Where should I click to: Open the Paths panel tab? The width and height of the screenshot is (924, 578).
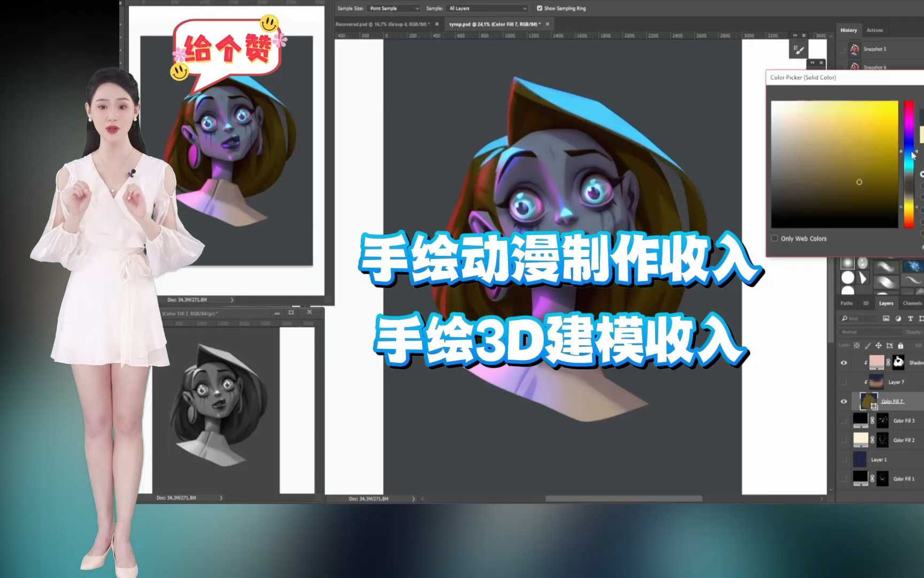[x=846, y=303]
